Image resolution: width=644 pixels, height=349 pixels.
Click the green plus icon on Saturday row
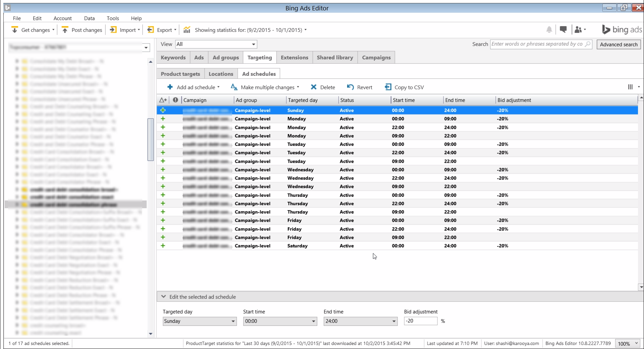(x=163, y=246)
